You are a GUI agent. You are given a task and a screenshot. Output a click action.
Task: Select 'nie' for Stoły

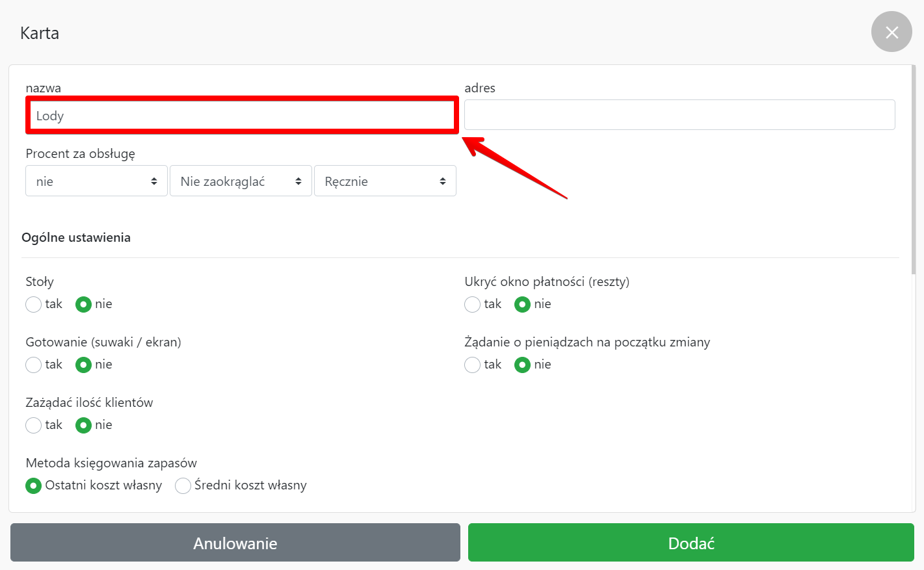coord(84,304)
